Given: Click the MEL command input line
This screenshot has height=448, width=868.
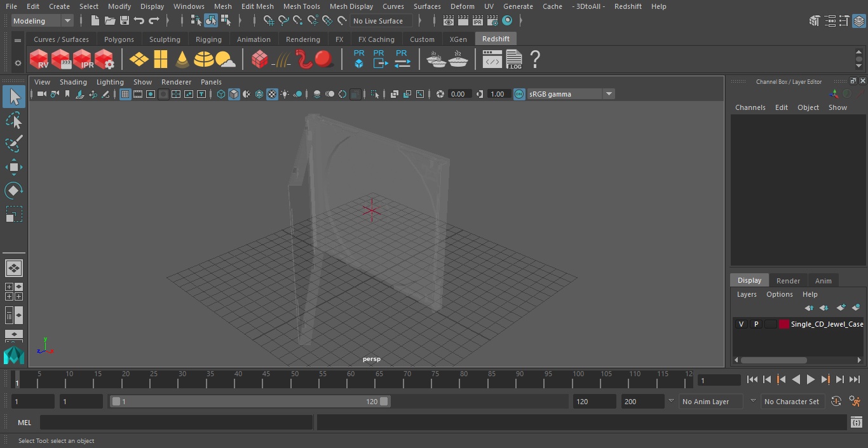Looking at the screenshot, I should click(176, 422).
